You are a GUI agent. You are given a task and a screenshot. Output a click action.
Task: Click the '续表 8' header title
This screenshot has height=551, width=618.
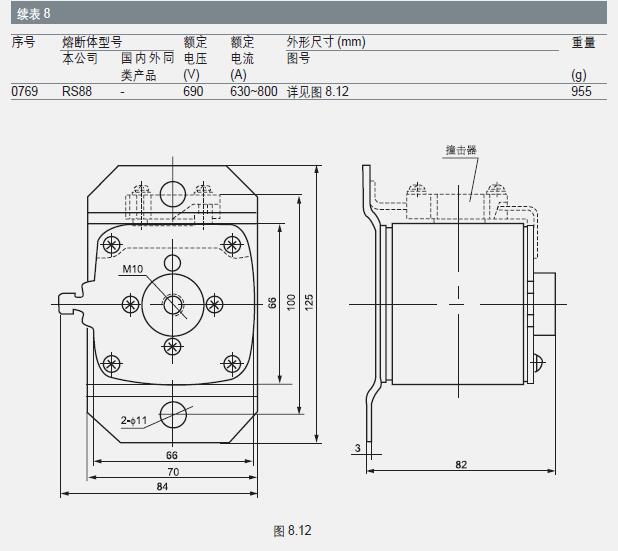tap(28, 13)
